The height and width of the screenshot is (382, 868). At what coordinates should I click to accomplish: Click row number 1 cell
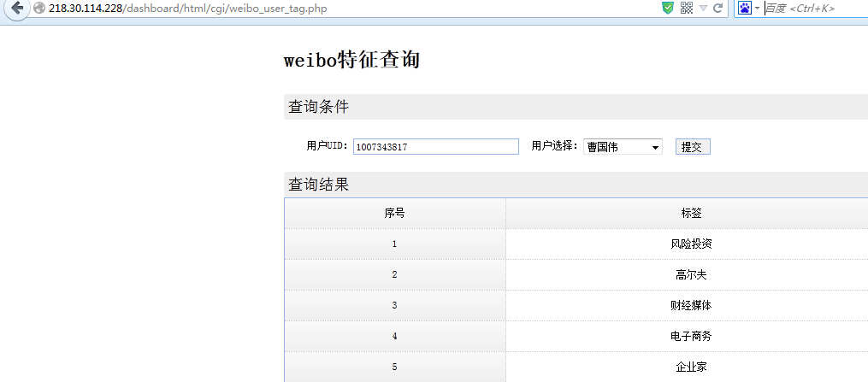395,244
